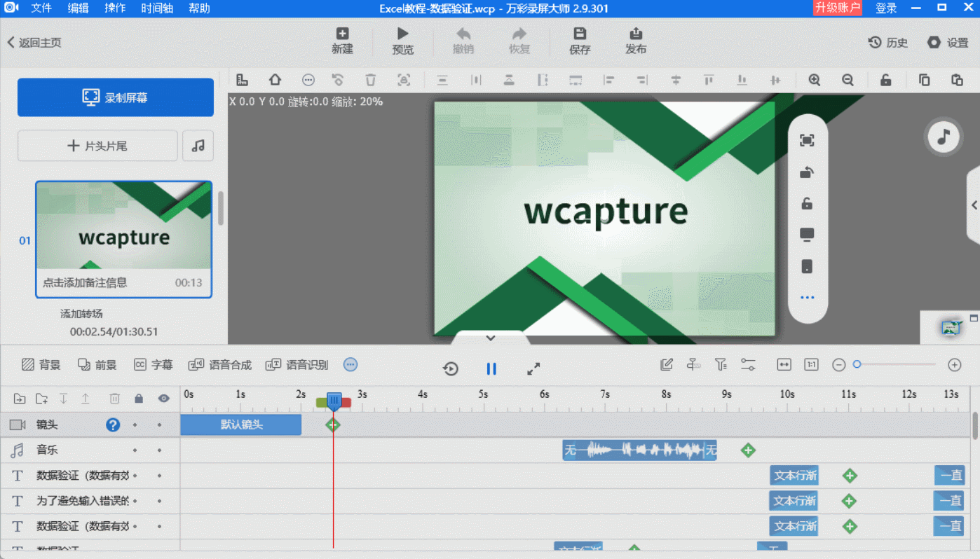Open the 字幕 subtitle option
This screenshot has width=980, height=559.
[x=153, y=365]
